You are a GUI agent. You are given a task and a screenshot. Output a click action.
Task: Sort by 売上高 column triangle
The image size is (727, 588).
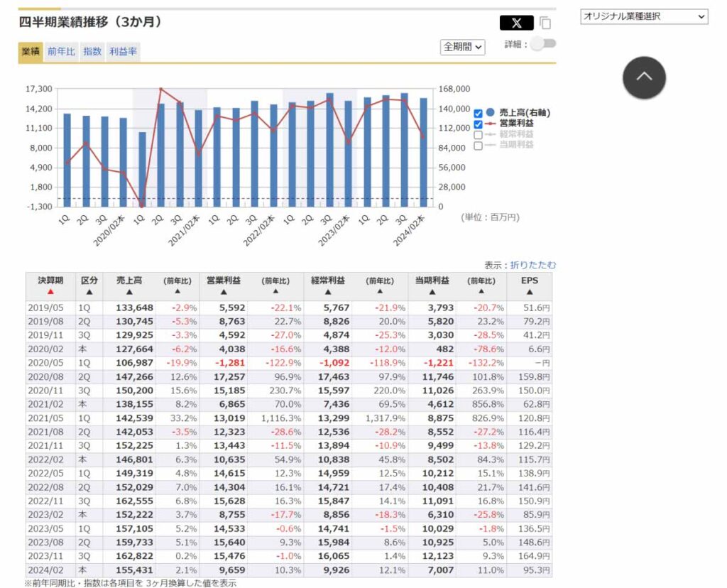click(129, 292)
